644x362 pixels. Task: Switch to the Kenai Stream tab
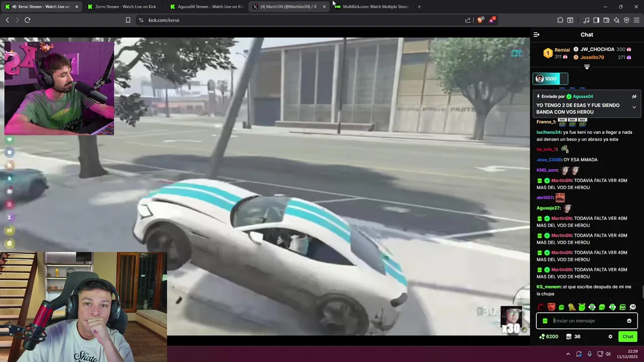[40, 7]
